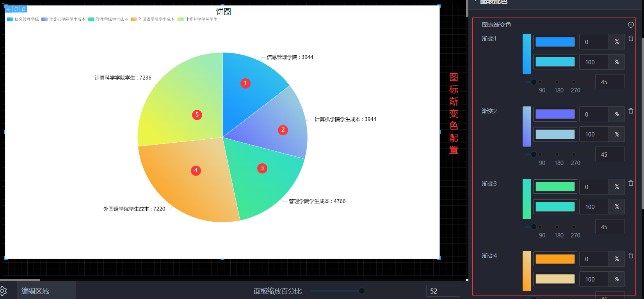Toggle 计算机学院学生成本 legend item

click(x=63, y=19)
